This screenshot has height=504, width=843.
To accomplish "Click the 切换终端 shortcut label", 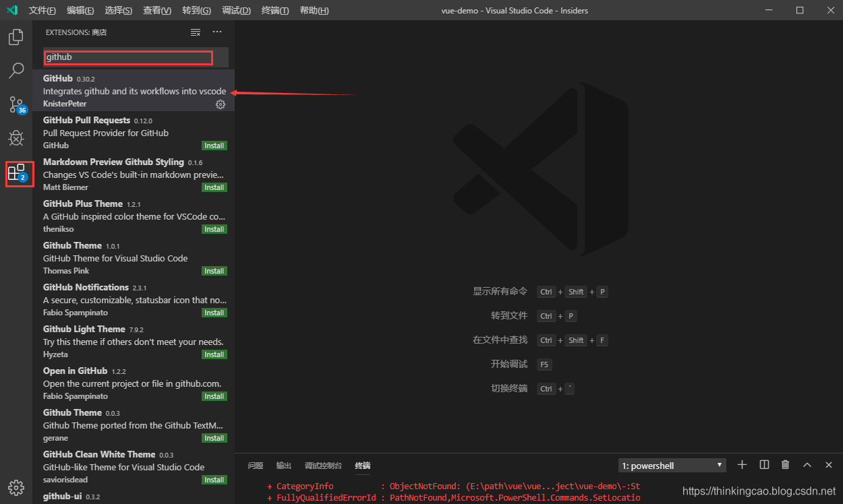I will [x=509, y=388].
